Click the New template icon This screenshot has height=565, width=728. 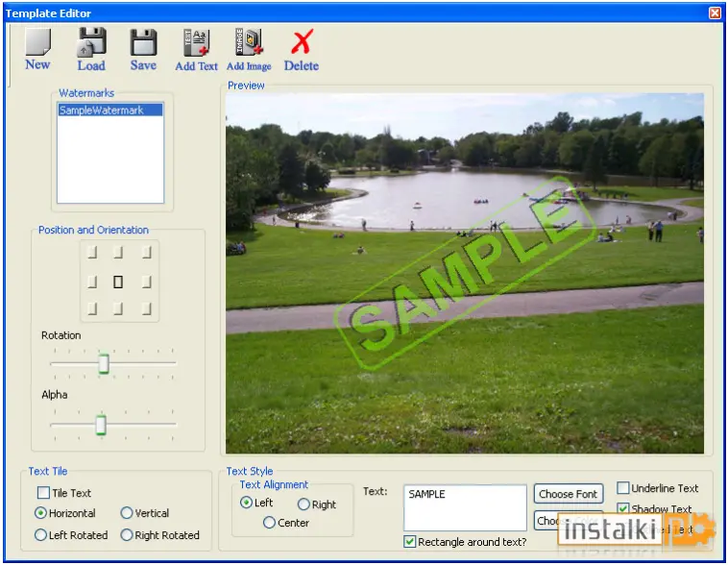pyautogui.click(x=37, y=48)
